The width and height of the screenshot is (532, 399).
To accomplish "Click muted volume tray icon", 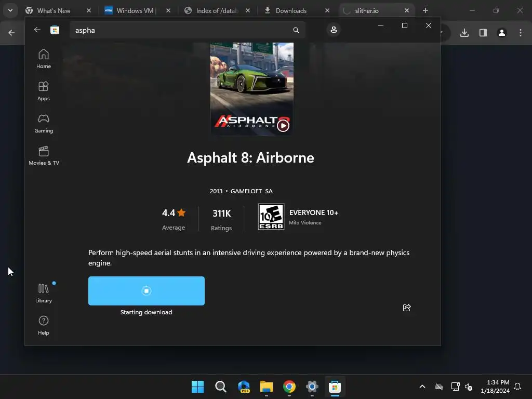I will coord(469,387).
